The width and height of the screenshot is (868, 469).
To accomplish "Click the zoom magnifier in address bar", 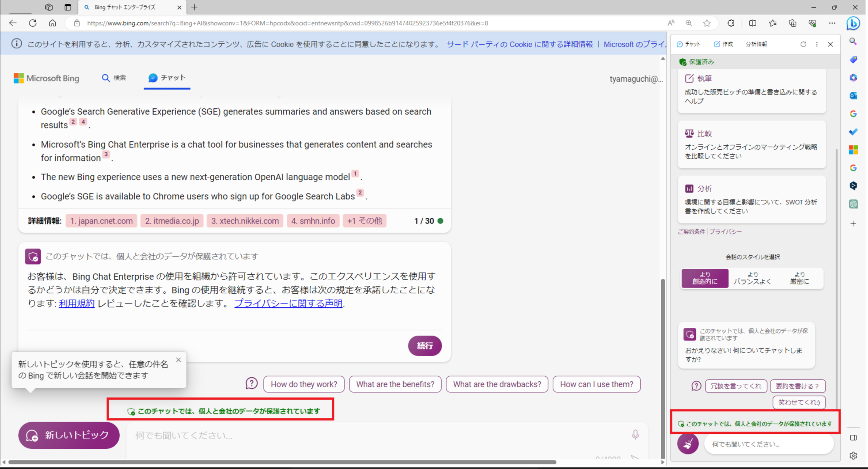I will (x=689, y=23).
